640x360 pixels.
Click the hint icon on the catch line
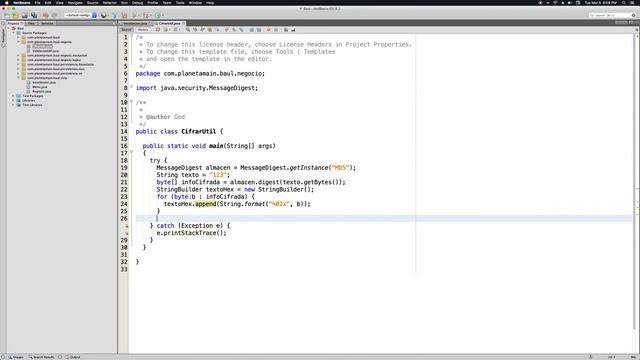pyautogui.click(x=126, y=226)
